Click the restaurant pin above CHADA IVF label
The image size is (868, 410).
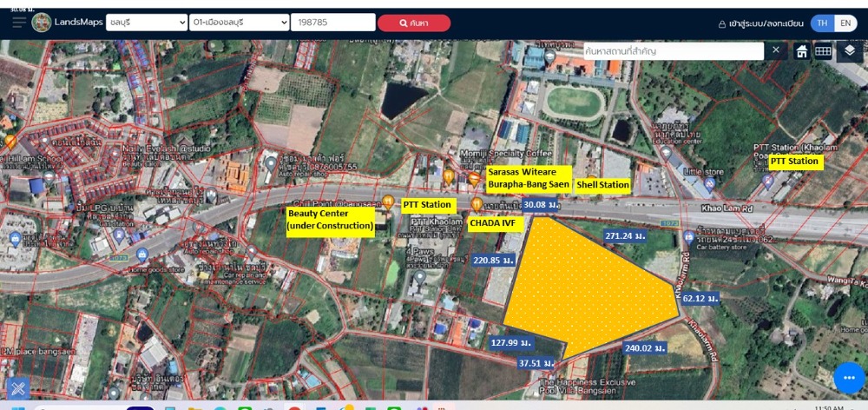(x=477, y=204)
